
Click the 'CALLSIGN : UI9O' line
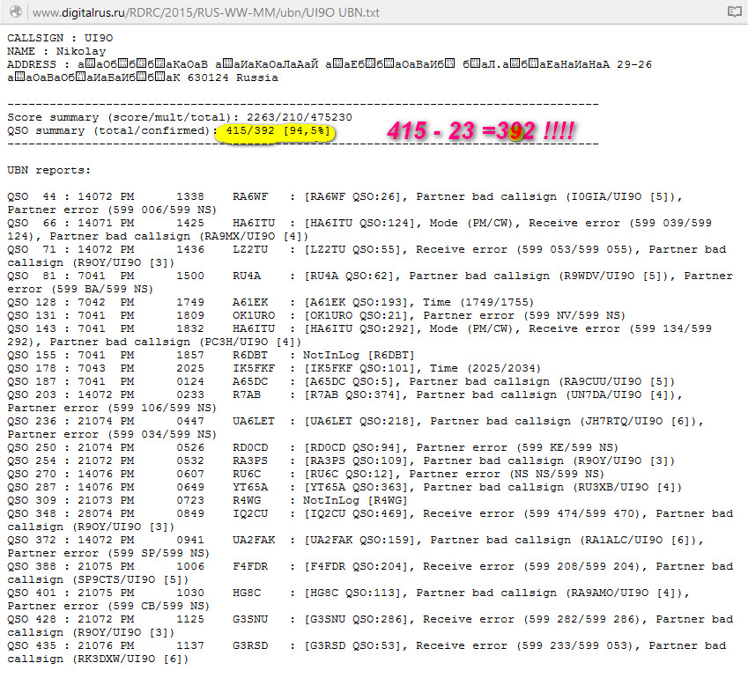60,38
